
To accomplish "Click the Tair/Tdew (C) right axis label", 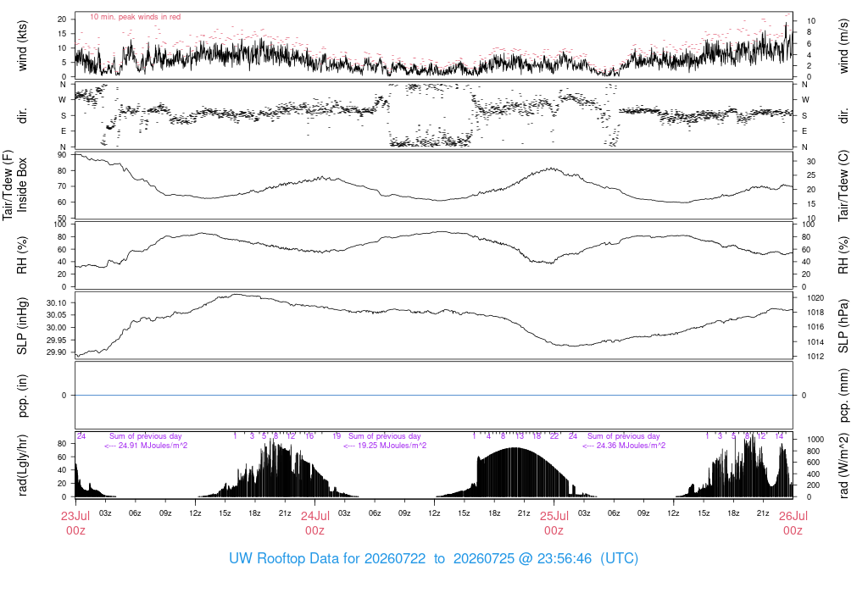I will pos(843,186).
